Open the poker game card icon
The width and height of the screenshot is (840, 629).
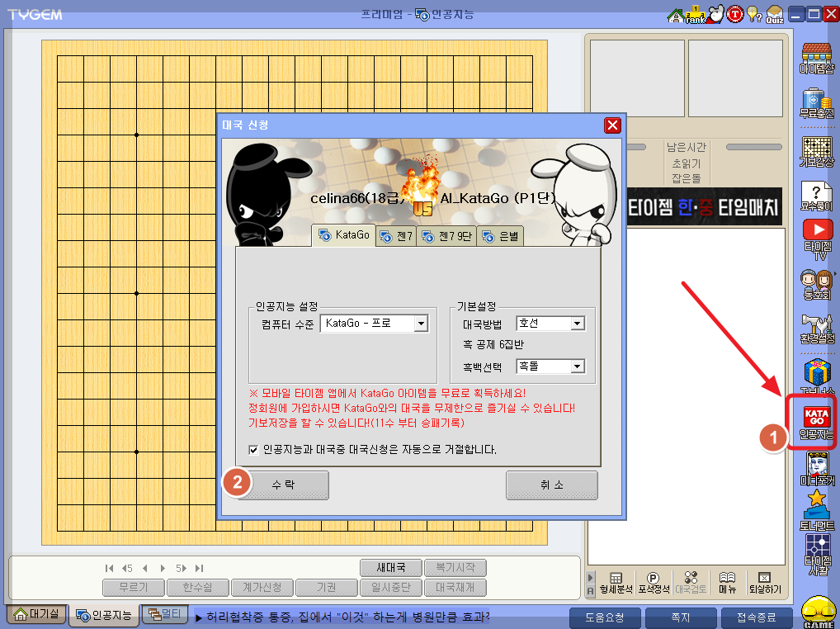tap(816, 470)
